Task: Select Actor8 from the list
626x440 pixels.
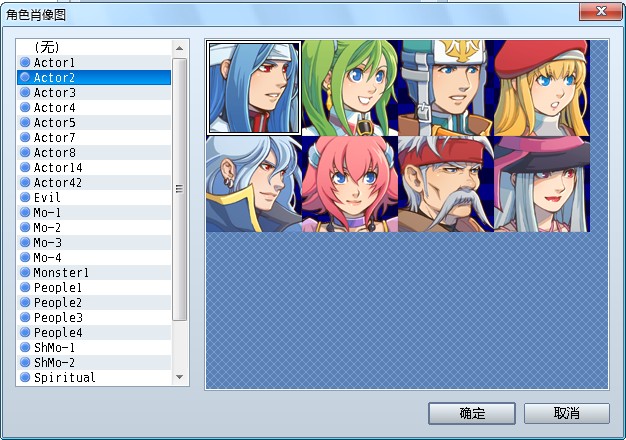Action: [x=94, y=152]
